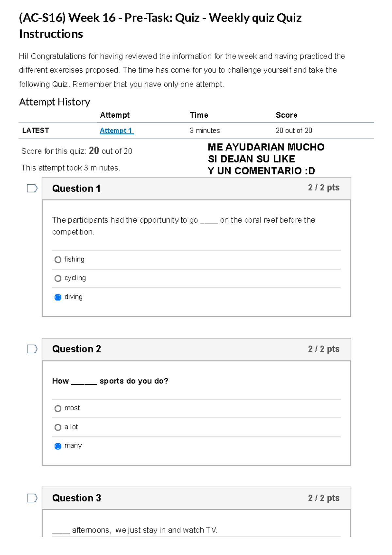This screenshot has height=555, width=392.
Task: Click the 'ME AYUDARIAN MUCHO' overlay text
Action: click(x=266, y=147)
